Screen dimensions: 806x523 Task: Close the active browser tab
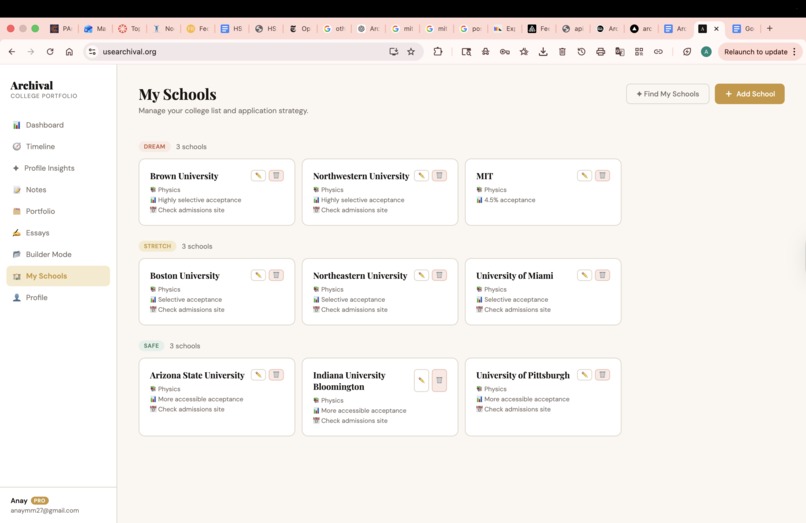(716, 29)
